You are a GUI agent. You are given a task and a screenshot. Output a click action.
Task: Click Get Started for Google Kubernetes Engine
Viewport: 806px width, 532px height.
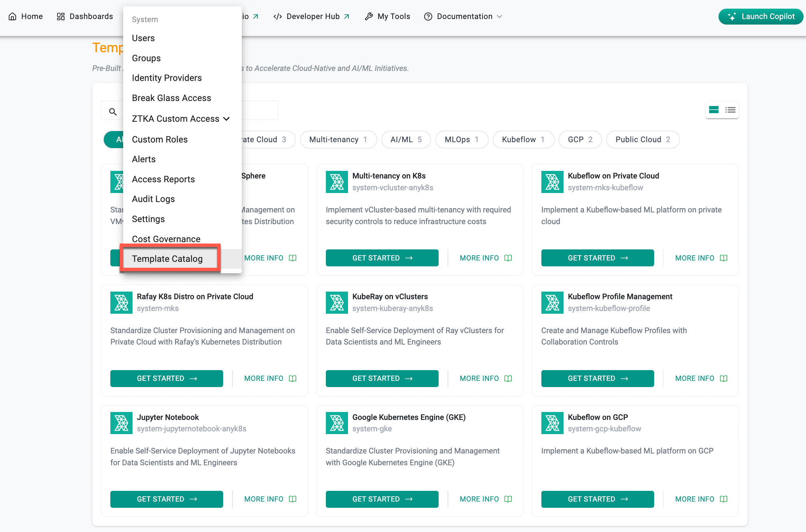point(382,499)
